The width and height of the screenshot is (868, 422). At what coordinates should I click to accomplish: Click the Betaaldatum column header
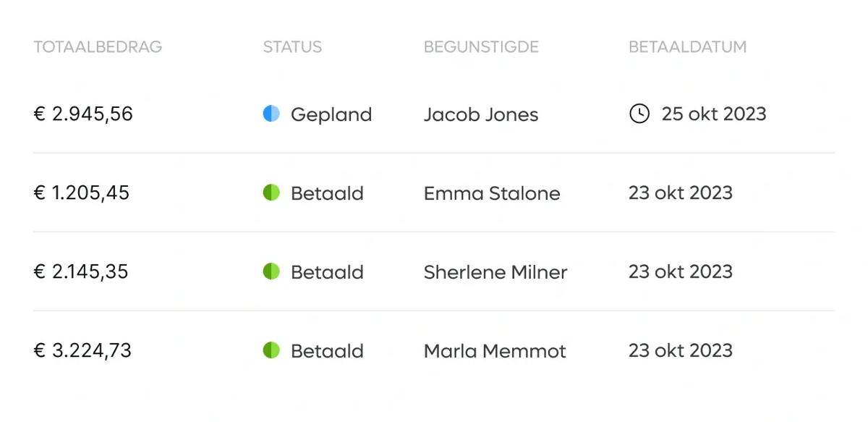click(x=687, y=47)
